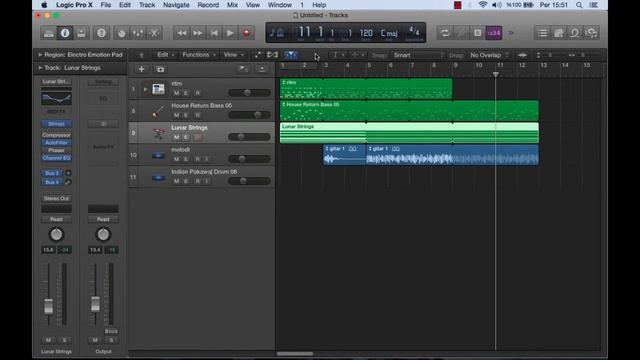Toggle Cycle mode
640x360 pixels.
445,33
